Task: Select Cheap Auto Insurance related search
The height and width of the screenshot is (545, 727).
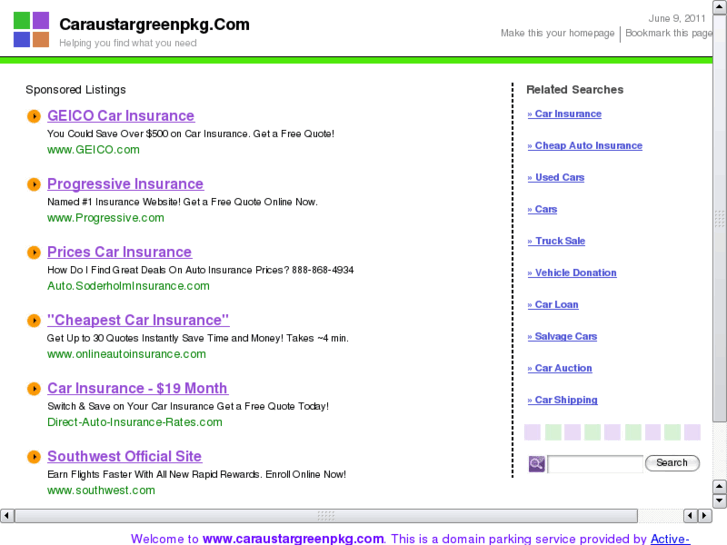Action: [585, 146]
